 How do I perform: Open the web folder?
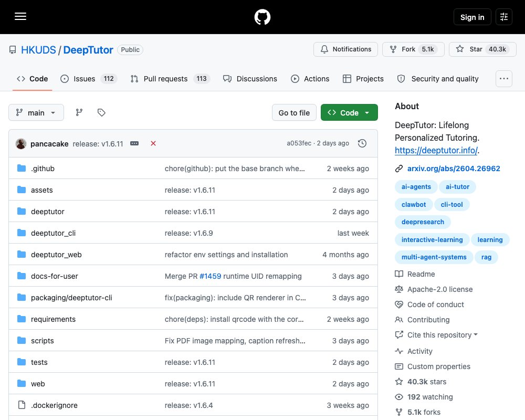point(38,384)
